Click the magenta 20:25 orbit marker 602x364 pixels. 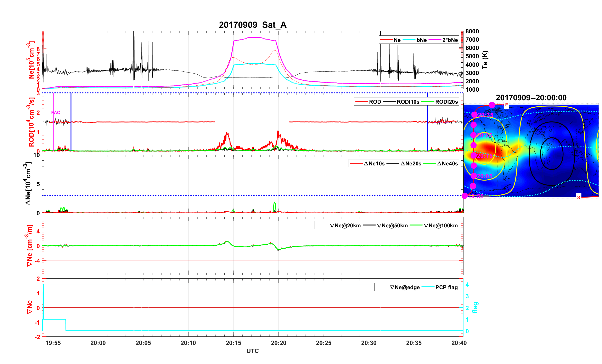[473, 135]
